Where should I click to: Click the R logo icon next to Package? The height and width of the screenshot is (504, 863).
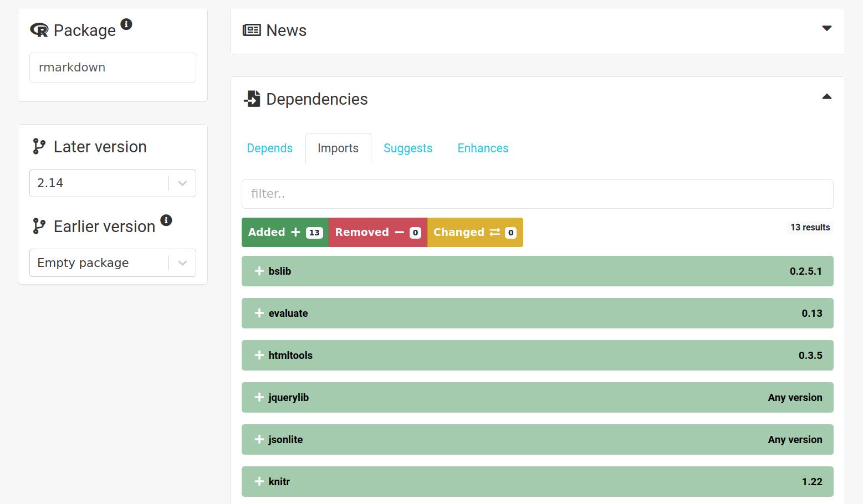39,30
